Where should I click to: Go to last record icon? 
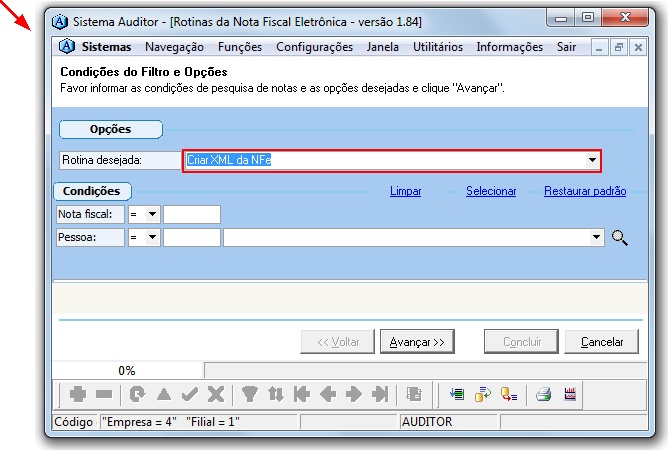[x=380, y=394]
